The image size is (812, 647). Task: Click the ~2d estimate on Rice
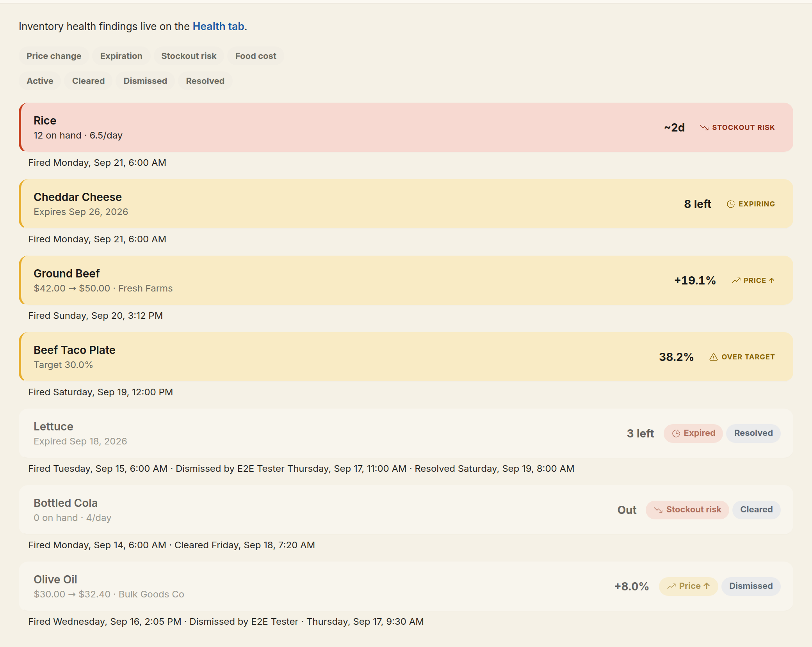pos(674,128)
